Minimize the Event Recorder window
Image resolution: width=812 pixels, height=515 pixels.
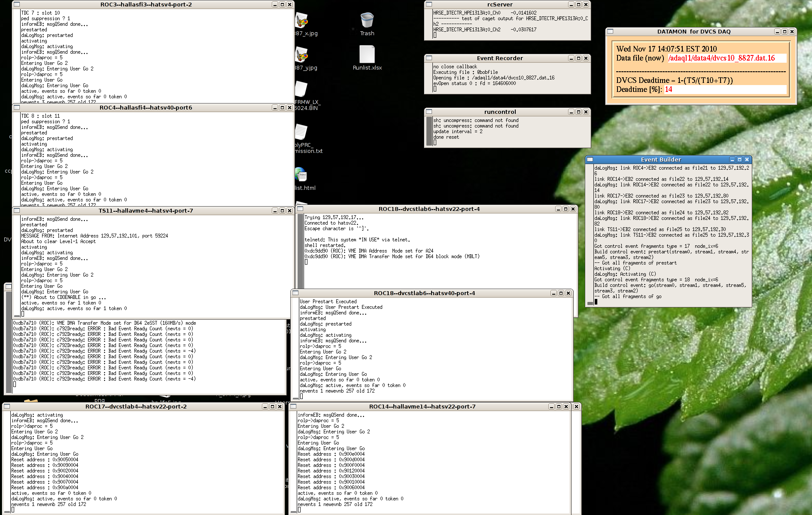click(571, 58)
